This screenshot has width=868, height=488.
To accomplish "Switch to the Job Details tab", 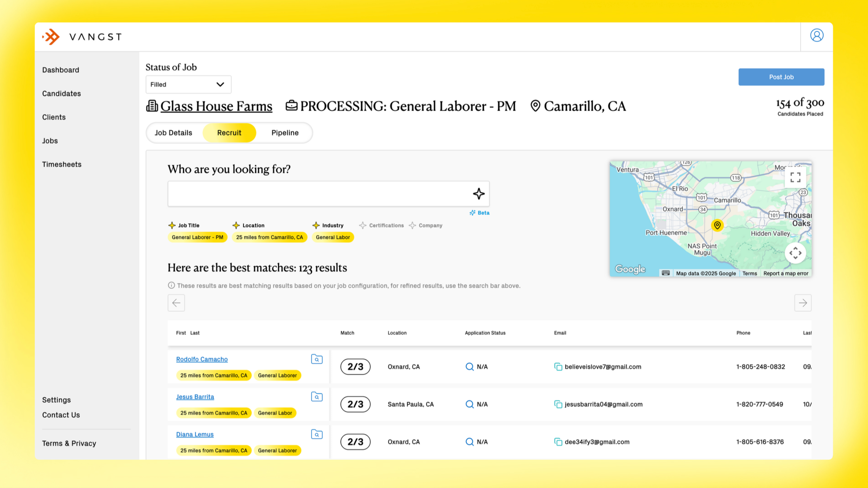I will point(174,133).
